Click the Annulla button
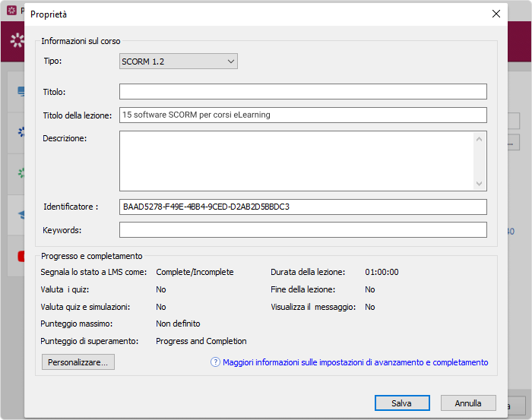532x420 pixels. point(468,403)
